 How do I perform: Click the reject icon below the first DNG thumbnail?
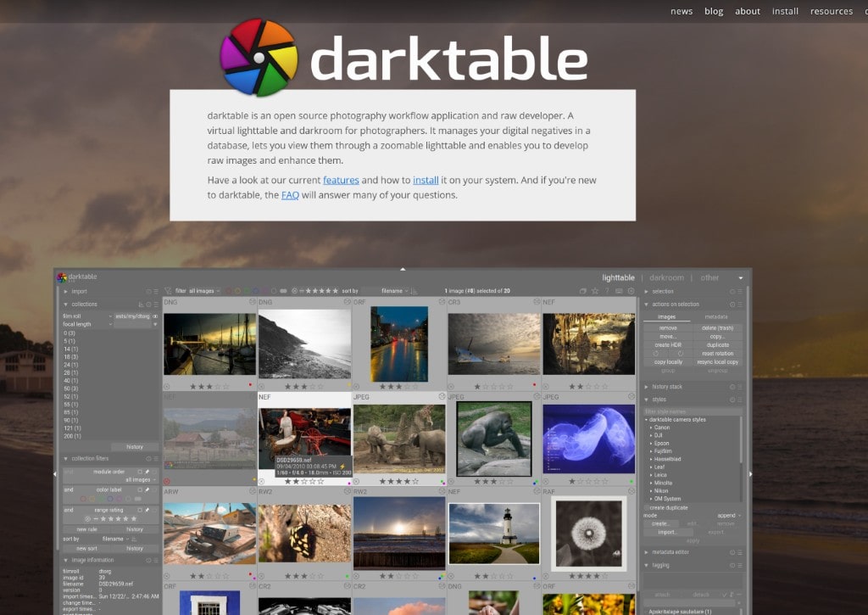[167, 386]
